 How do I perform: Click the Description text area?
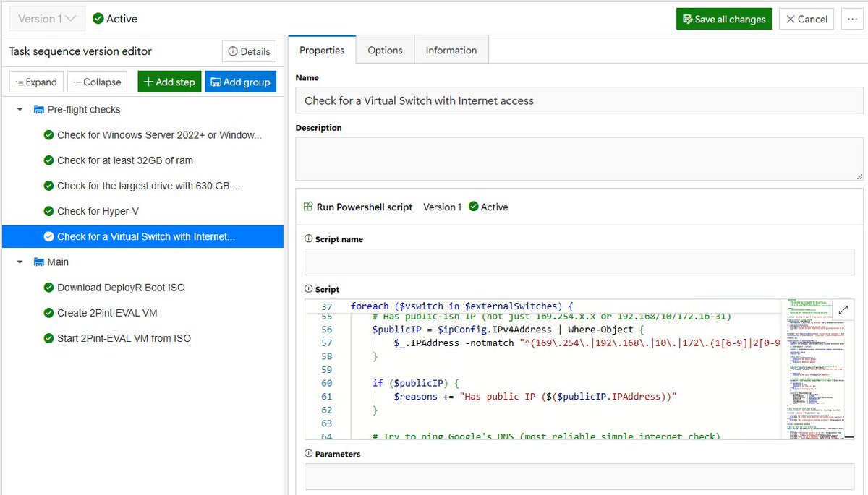579,159
